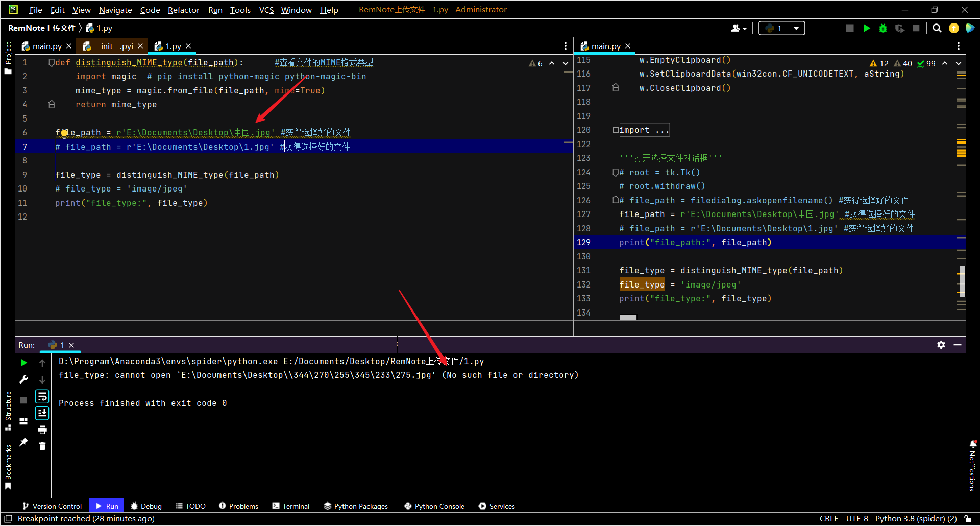Click right editor vertical scrollbar thumb
Image resolution: width=980 pixels, height=526 pixels.
coord(962,281)
